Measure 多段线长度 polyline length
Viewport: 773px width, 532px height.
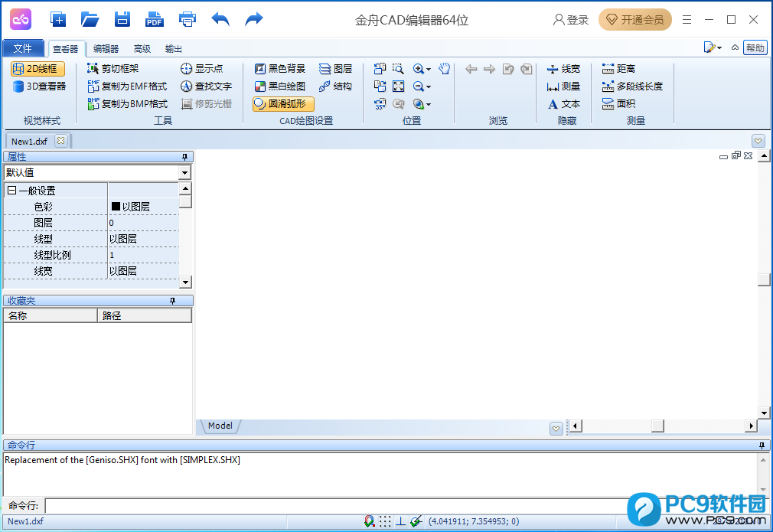tap(632, 86)
